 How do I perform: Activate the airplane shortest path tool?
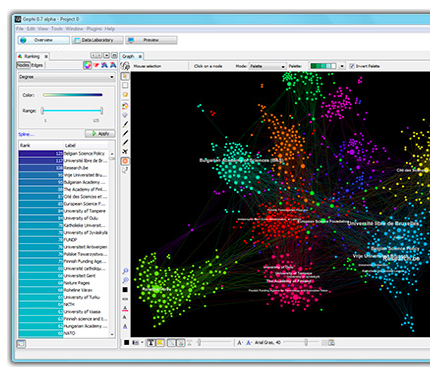tap(125, 152)
